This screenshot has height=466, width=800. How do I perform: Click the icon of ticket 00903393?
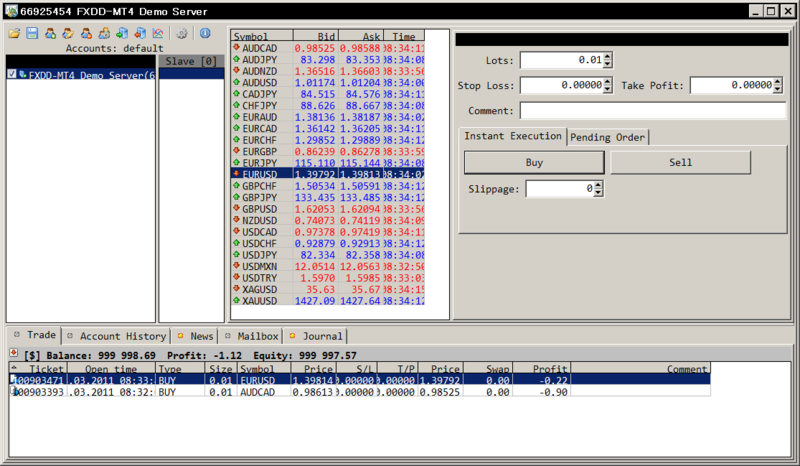[14, 392]
